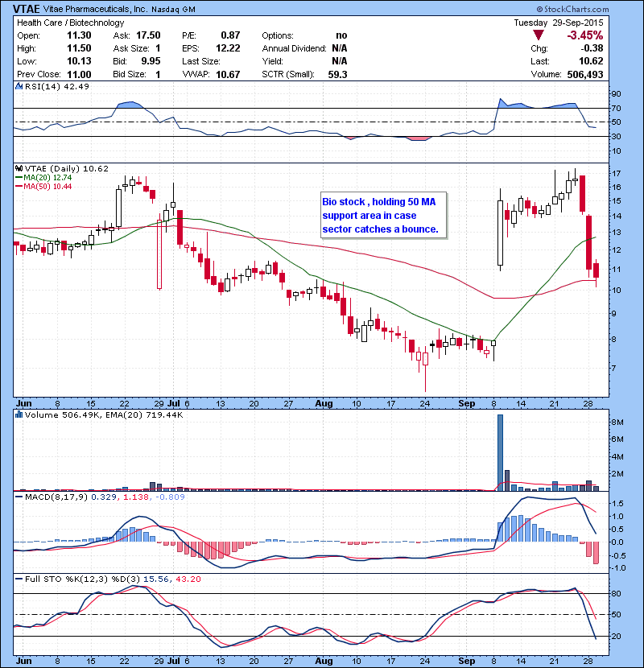Click the Yield label
Viewport: 644px width, 668px height.
[x=272, y=61]
